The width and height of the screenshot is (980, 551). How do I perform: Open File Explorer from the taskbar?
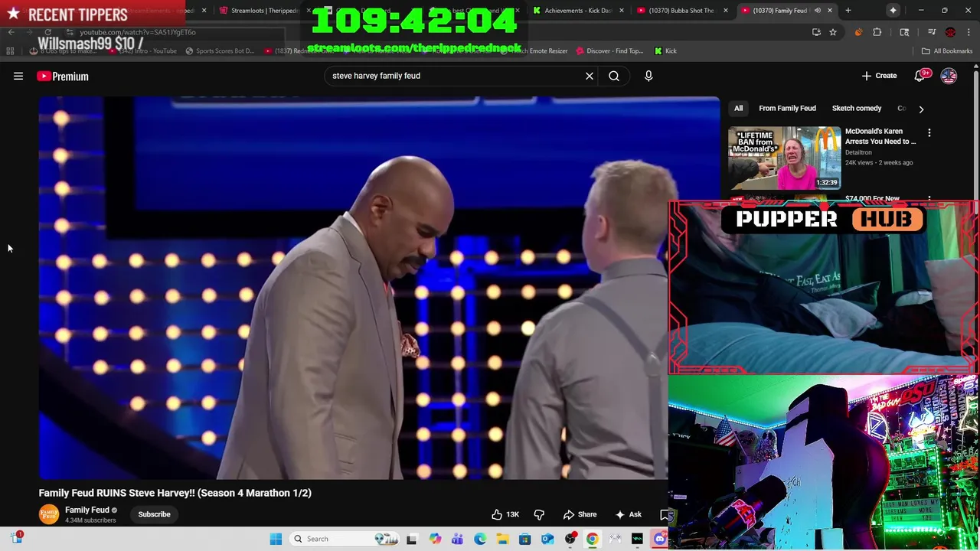coord(502,539)
